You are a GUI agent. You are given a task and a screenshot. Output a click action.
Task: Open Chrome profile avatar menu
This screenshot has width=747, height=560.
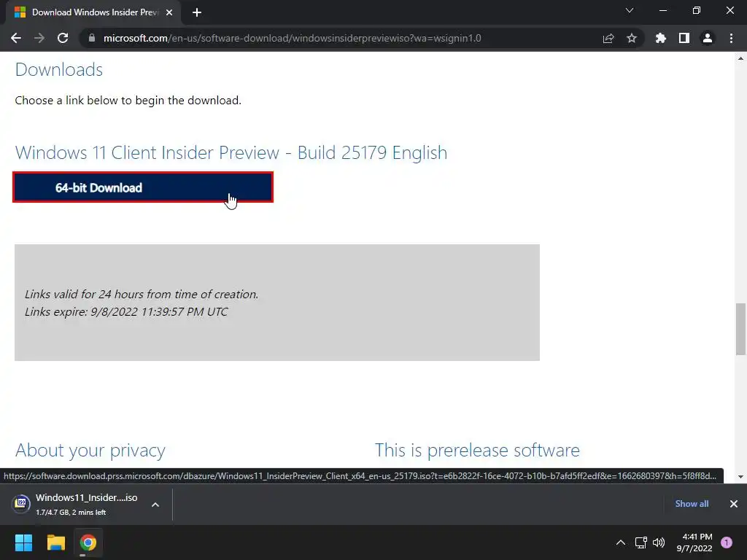click(x=708, y=38)
